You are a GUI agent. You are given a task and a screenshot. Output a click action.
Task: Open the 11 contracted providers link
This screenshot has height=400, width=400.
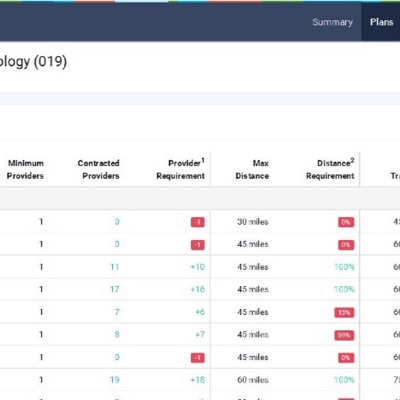pyautogui.click(x=114, y=267)
